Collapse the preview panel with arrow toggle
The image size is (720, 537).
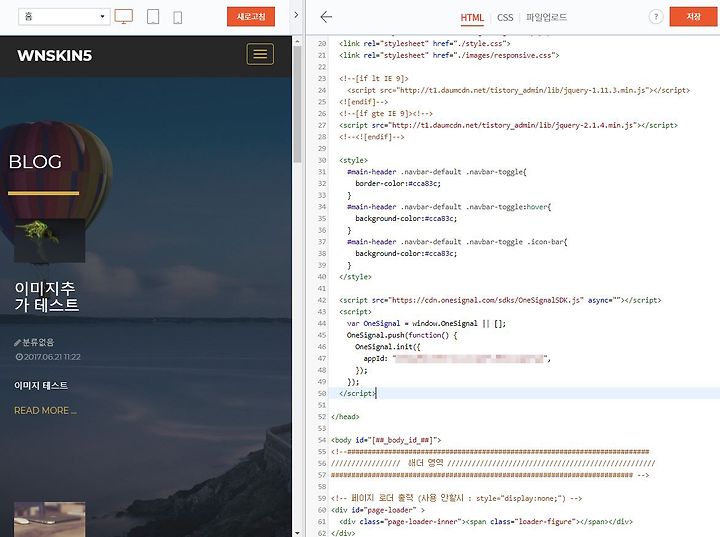pyautogui.click(x=296, y=15)
